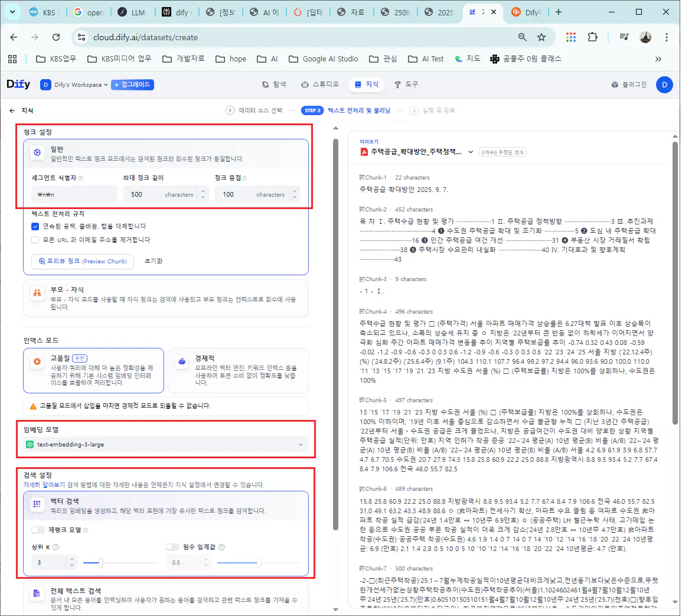Open 플러그인 plugins page
682x616 pixels.
[x=629, y=84]
